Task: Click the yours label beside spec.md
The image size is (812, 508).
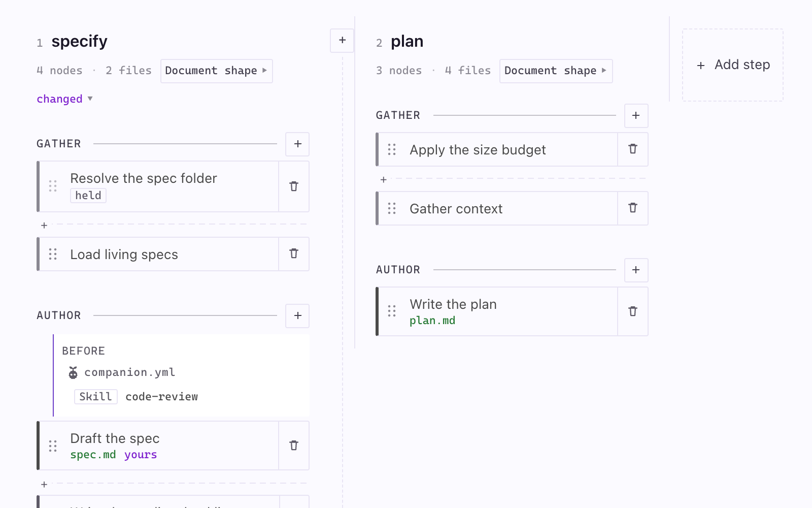Action: (x=141, y=455)
